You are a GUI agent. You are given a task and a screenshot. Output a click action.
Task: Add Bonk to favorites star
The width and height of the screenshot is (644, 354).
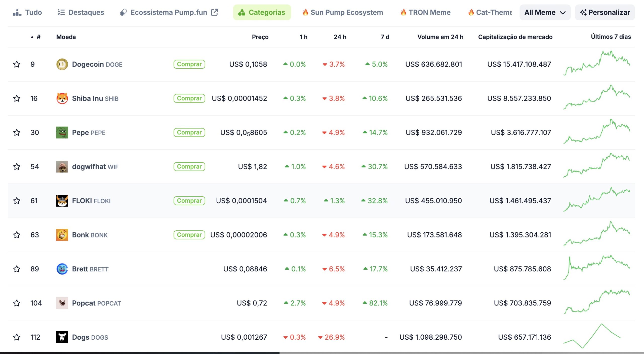click(17, 235)
